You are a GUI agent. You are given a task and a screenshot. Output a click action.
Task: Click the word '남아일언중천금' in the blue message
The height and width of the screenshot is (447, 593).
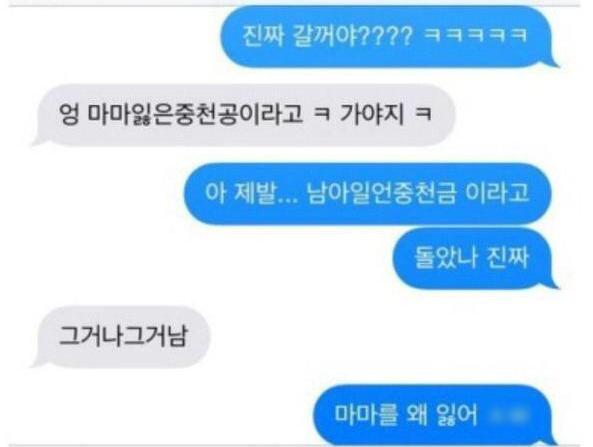coord(381,192)
